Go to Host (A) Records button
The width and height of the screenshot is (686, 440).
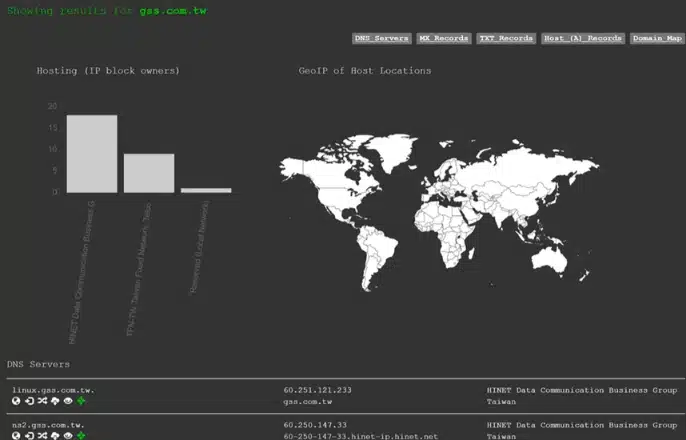(583, 38)
